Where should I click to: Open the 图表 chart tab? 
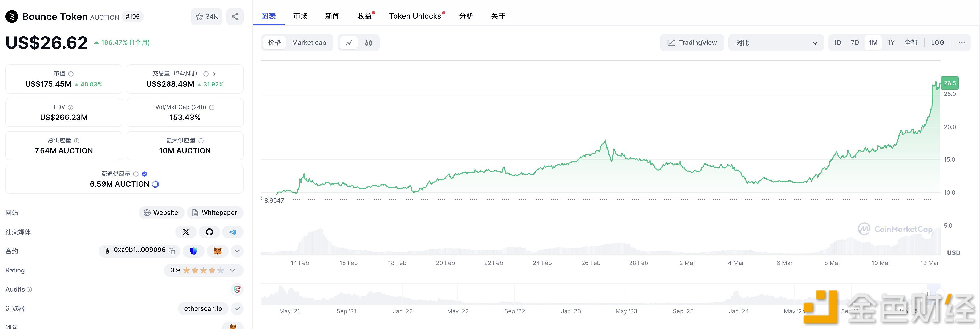point(269,16)
